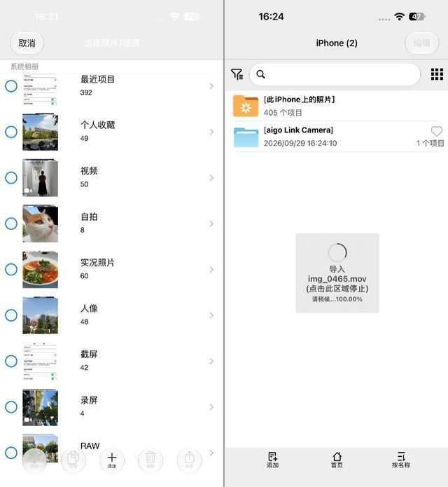Open the orange 此iPhone上的照片 folder icon
This screenshot has width=448, height=487.
[246, 106]
